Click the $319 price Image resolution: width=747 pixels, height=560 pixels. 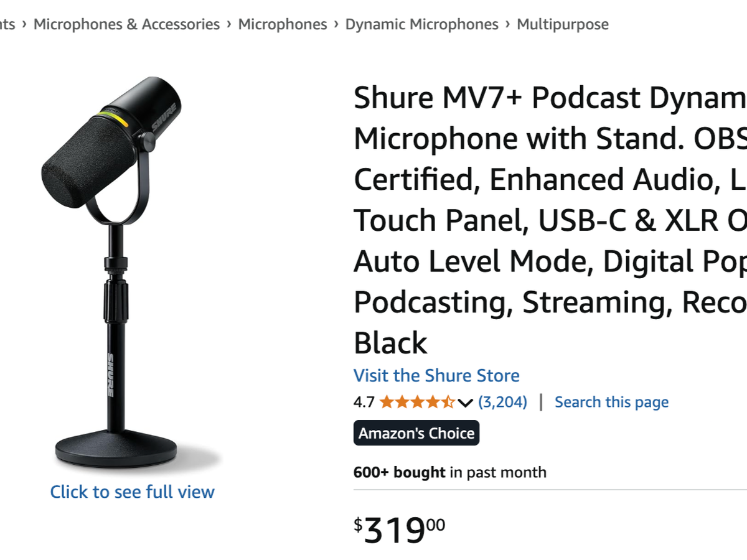coord(400,529)
